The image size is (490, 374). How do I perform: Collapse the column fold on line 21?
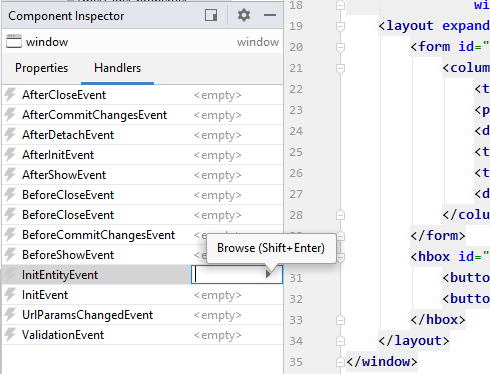click(x=340, y=68)
